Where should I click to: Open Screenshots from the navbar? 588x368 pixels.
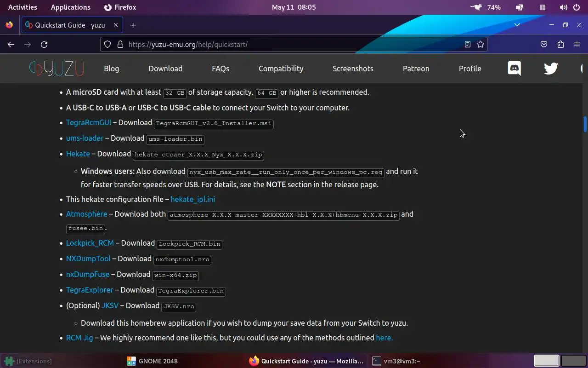point(353,69)
